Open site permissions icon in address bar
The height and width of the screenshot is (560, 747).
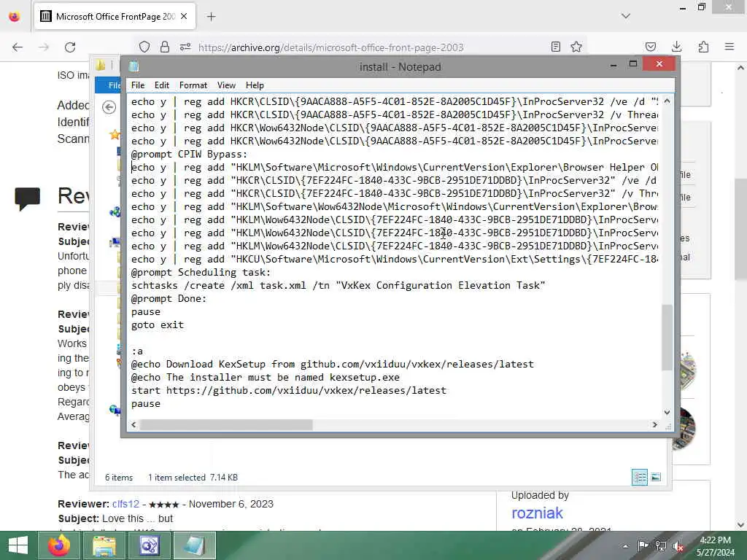185,47
